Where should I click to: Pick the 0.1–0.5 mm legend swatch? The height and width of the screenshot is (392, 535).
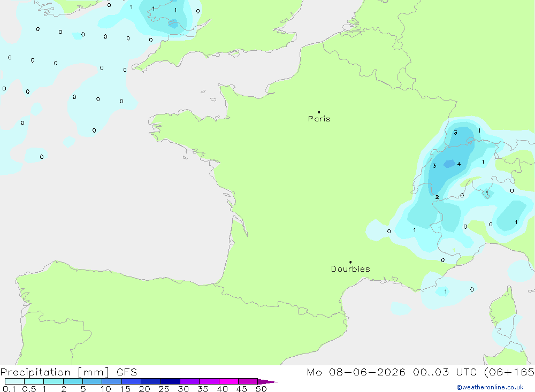[x=14, y=381]
